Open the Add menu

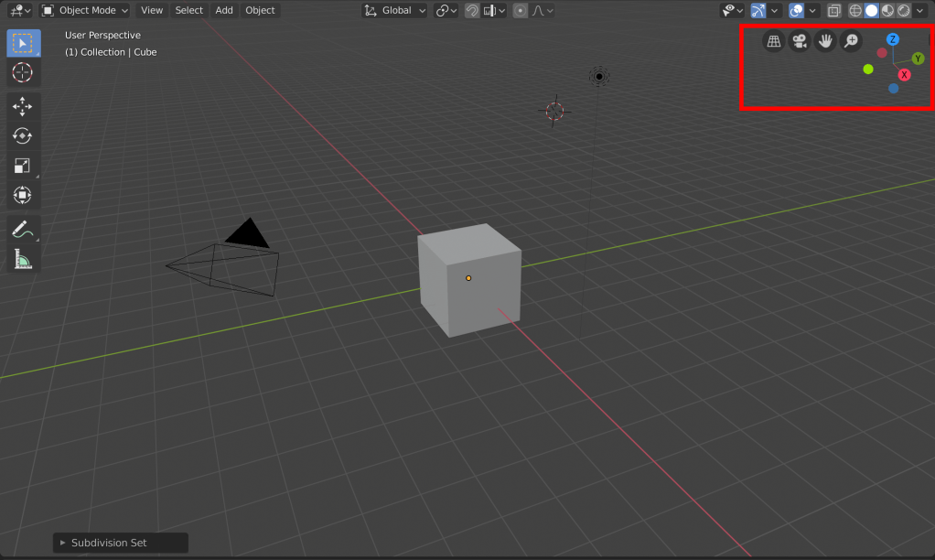224,11
